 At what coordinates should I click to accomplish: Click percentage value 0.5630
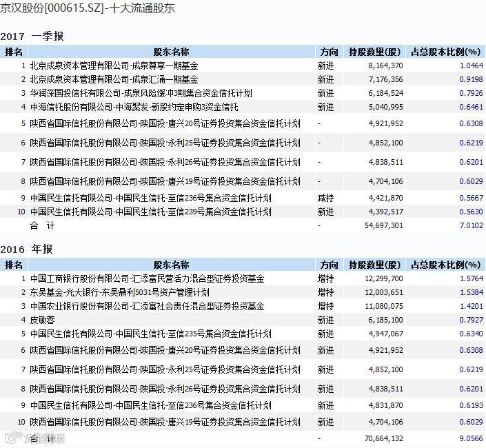[x=471, y=212]
